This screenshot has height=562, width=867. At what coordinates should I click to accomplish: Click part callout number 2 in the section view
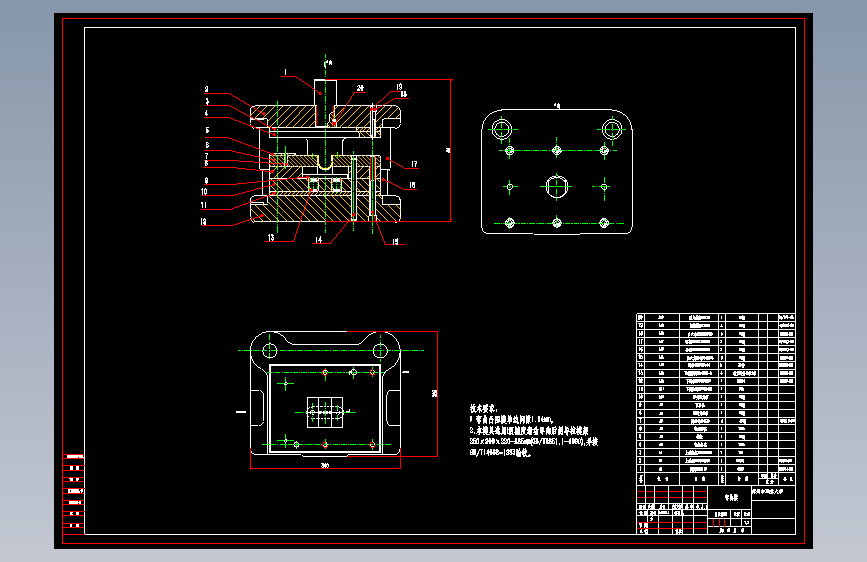coord(206,89)
